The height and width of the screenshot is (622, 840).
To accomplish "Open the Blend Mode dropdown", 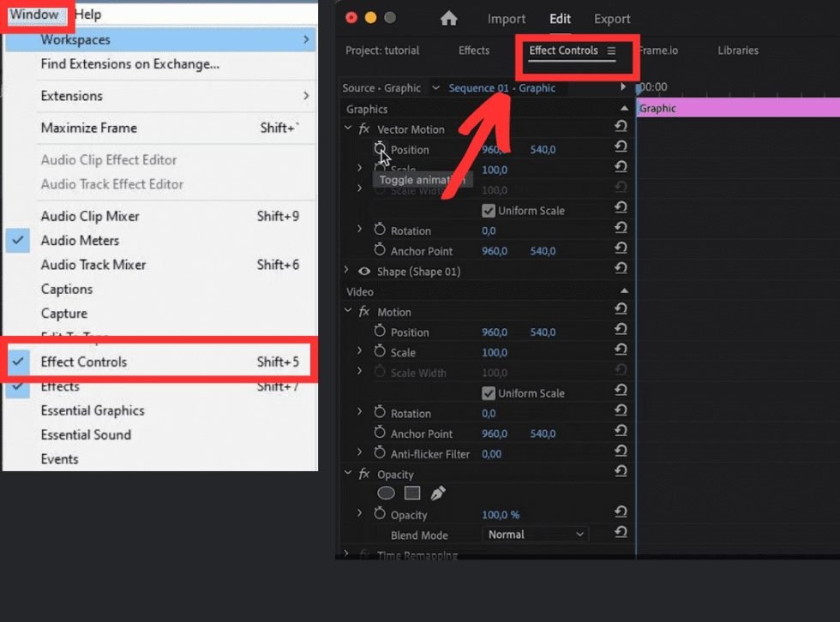I will coord(536,535).
